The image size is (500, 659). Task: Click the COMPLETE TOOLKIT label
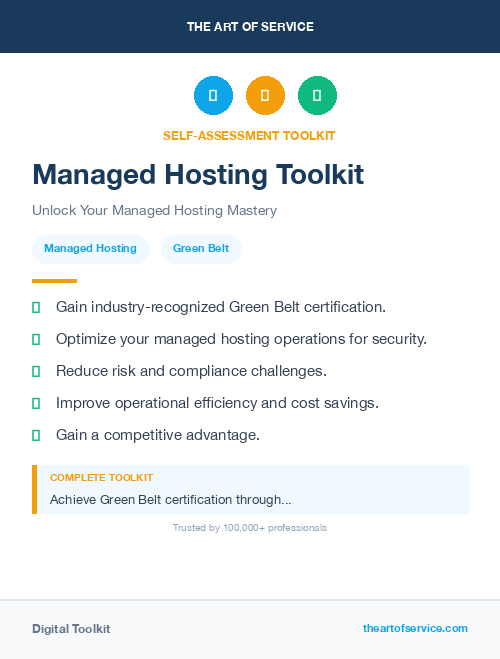pos(101,478)
